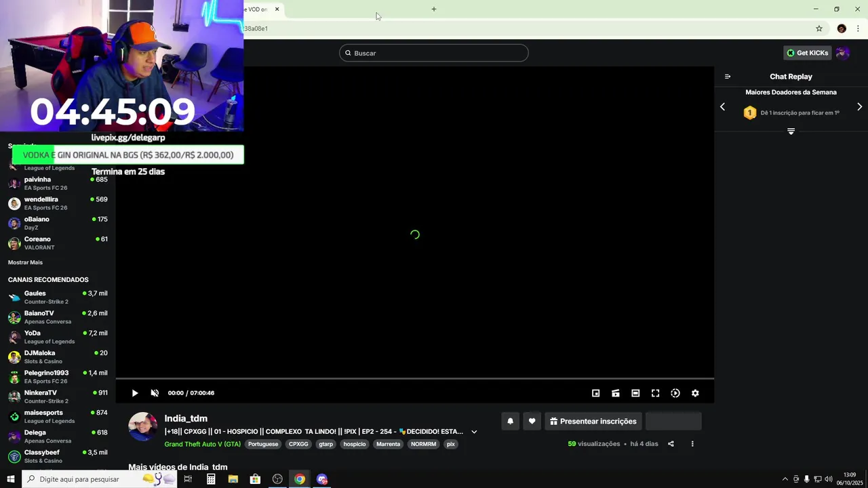Click the first place gold badge
Viewport: 868px width, 488px height.
[750, 113]
